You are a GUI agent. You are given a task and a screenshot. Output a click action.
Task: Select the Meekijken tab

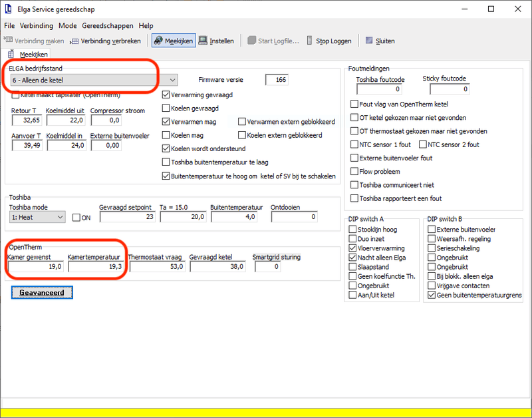tap(29, 54)
